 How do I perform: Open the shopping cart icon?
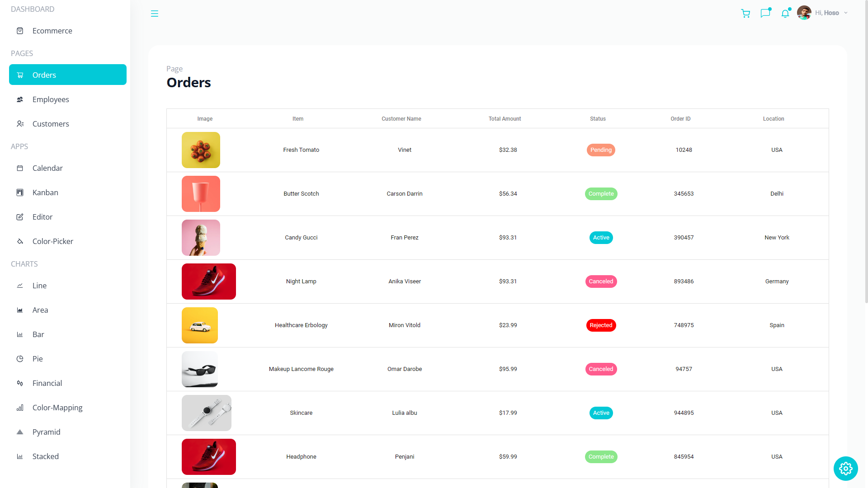pos(745,13)
